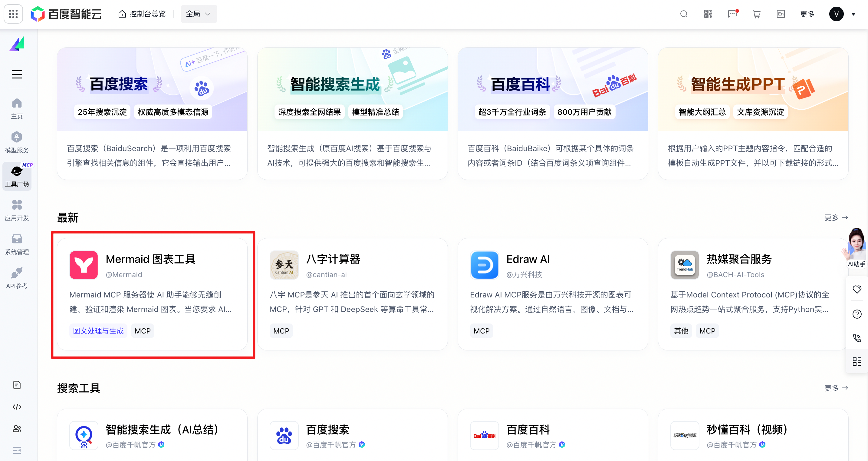
Task: Click the search magnifier icon in header
Action: coord(684,14)
